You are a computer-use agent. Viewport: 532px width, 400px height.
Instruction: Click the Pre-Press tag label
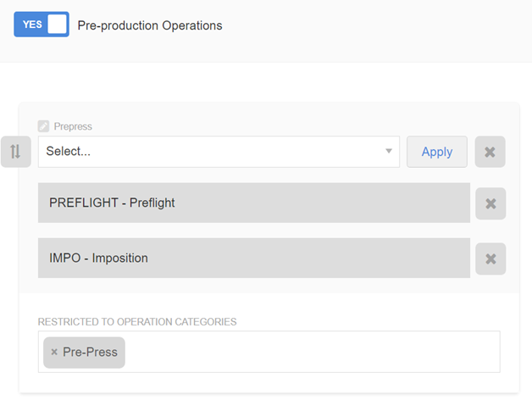point(90,353)
